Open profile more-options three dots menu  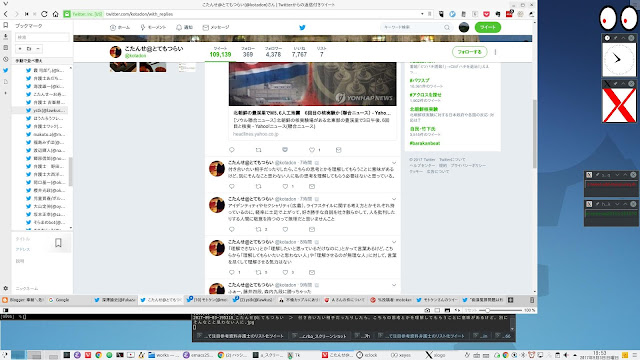[496, 52]
